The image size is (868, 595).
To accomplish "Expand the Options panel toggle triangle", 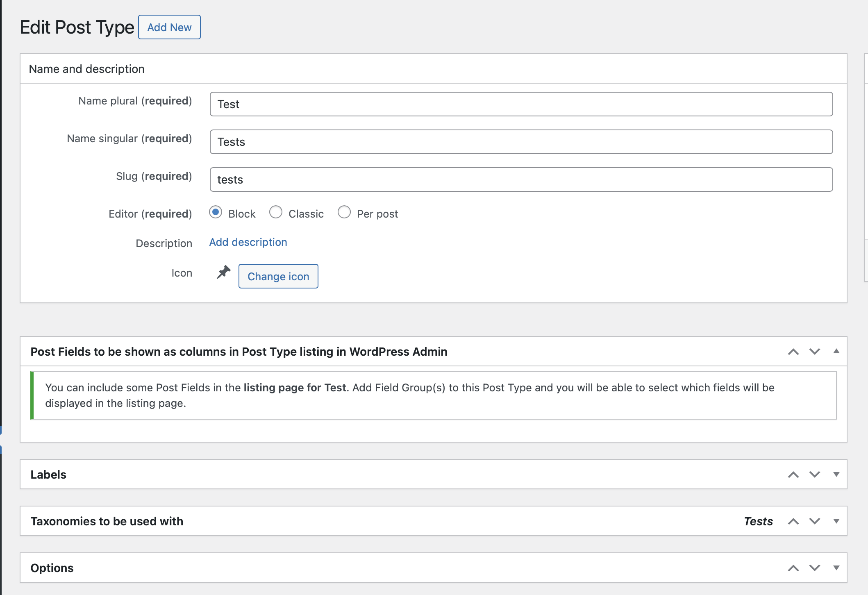I will point(836,568).
